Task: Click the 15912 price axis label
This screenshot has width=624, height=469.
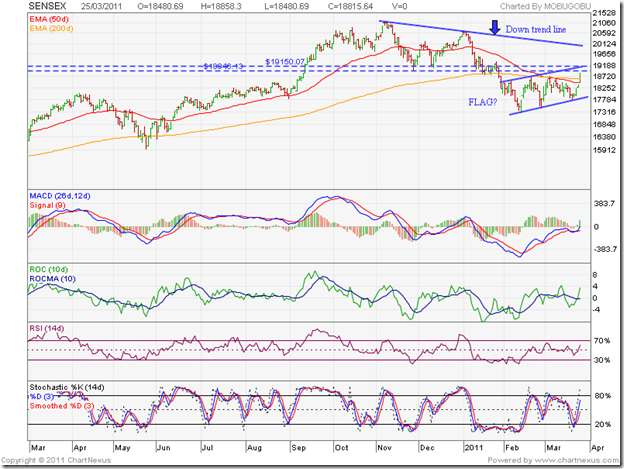Action: coord(604,150)
